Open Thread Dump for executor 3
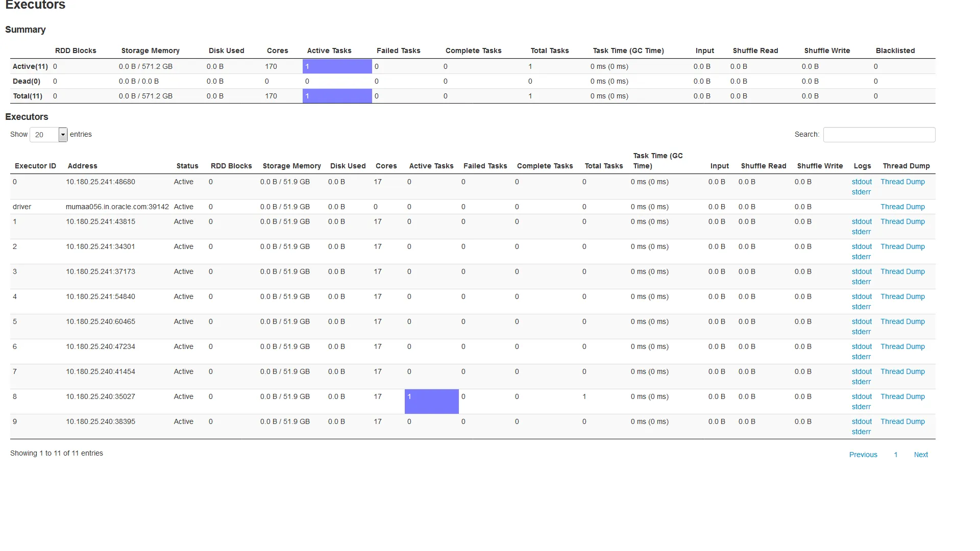 [902, 272]
